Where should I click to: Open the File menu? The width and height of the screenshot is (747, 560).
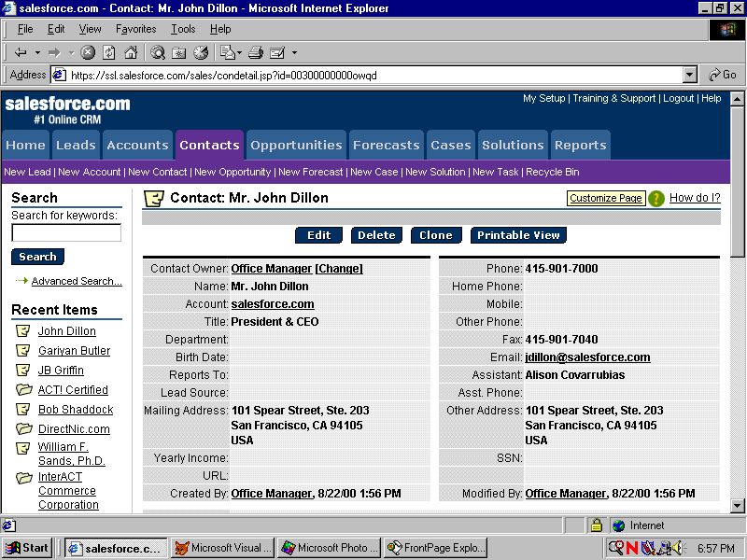click(x=25, y=29)
